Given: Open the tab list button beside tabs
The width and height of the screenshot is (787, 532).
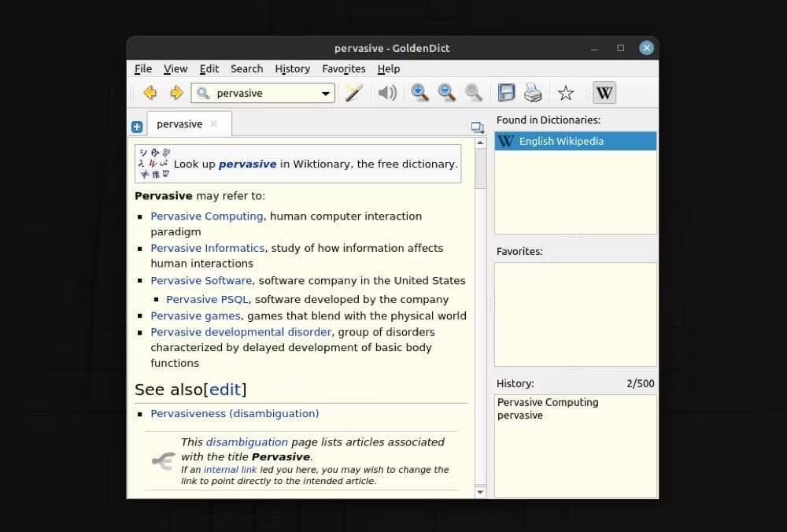Looking at the screenshot, I should (477, 127).
